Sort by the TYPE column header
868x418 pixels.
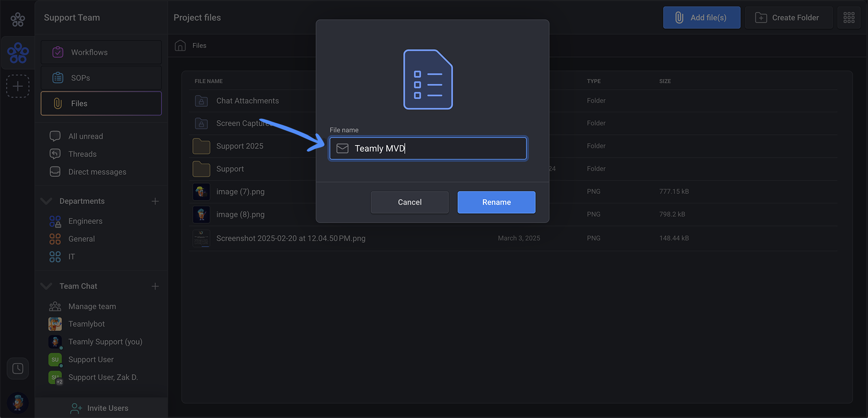(x=594, y=81)
